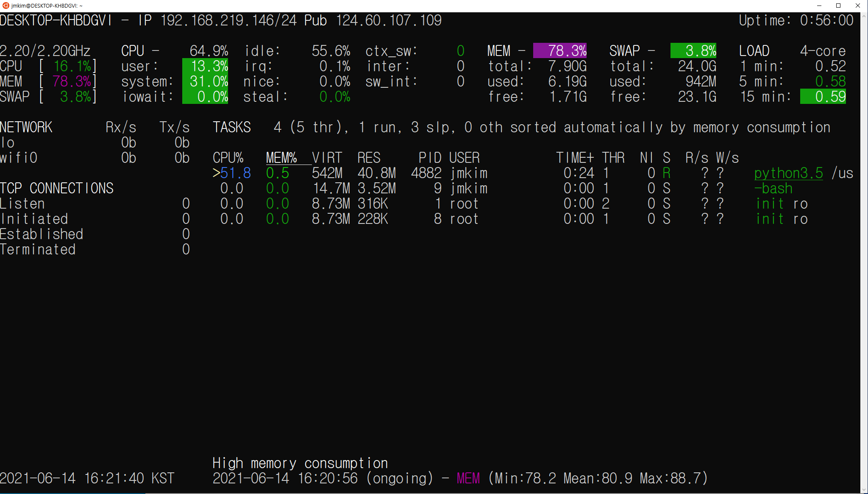Click the CPU% column header
The image size is (868, 494).
[x=228, y=158]
